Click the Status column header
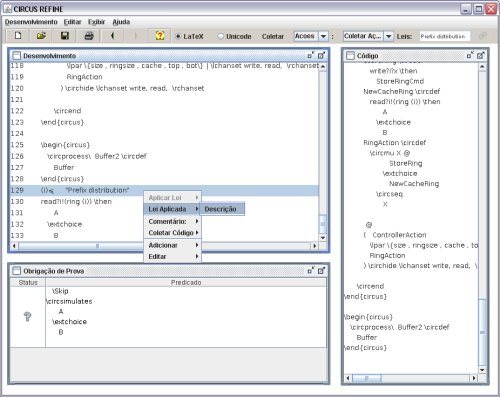 28,282
